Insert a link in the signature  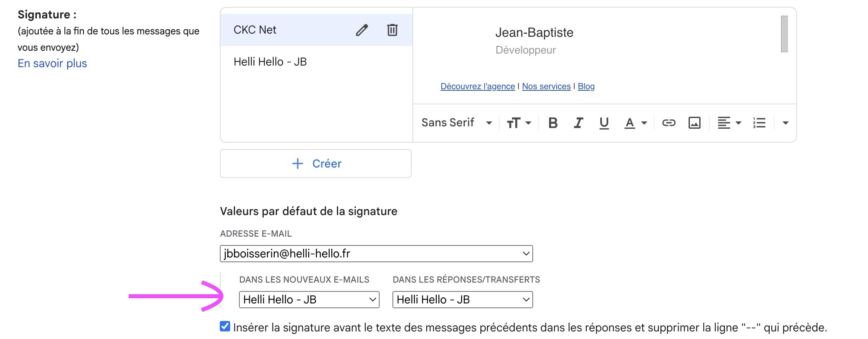click(x=669, y=123)
